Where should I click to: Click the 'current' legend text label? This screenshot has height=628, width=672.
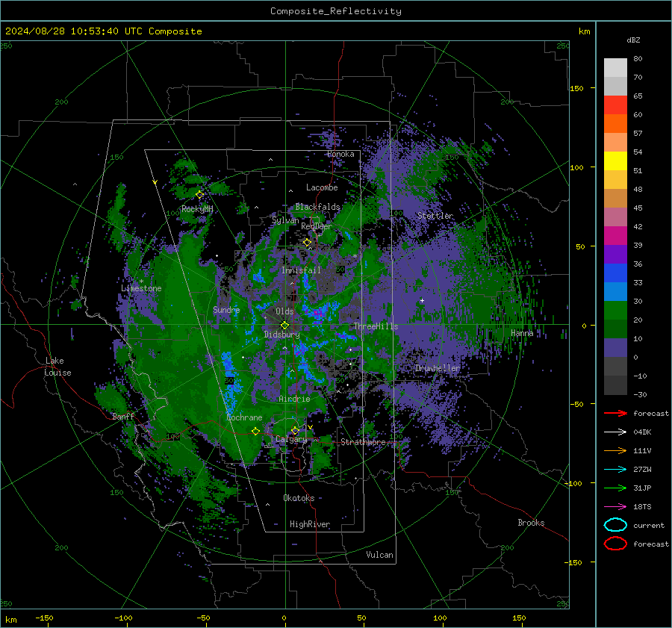(649, 525)
